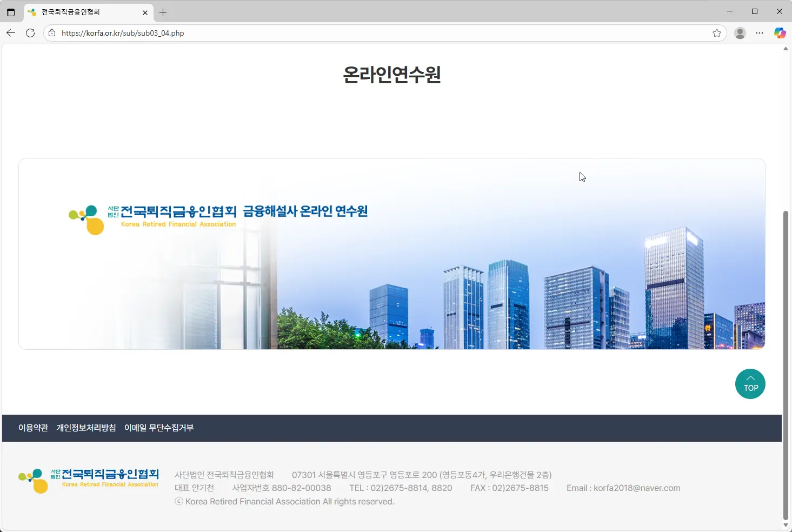The height and width of the screenshot is (532, 792).
Task: Open the tab list icon at top left
Action: tap(11, 12)
